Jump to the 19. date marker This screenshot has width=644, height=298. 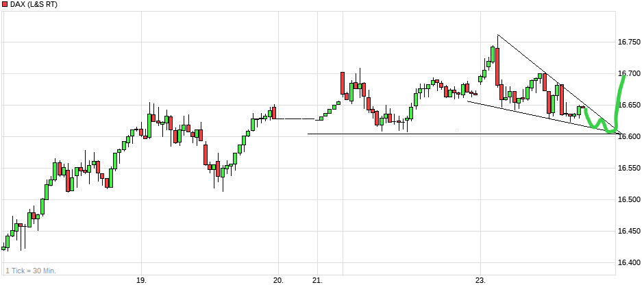point(141,281)
